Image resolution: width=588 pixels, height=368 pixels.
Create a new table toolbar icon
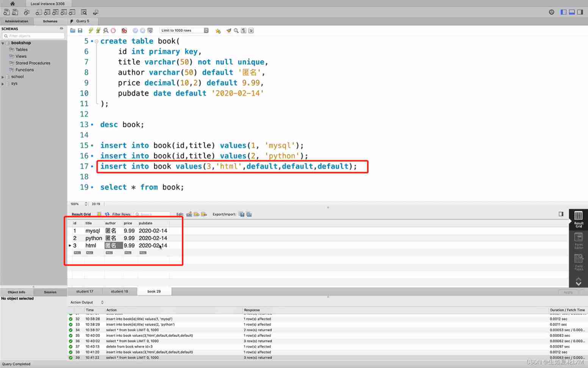click(47, 12)
